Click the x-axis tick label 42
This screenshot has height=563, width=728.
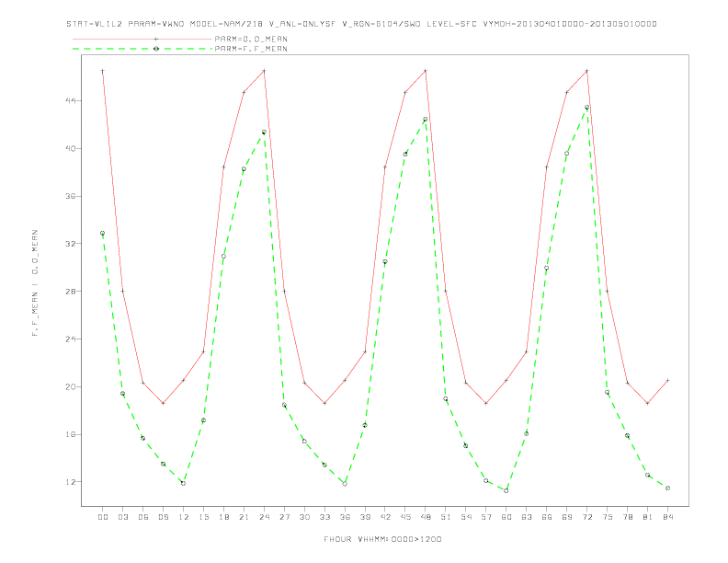(385, 517)
